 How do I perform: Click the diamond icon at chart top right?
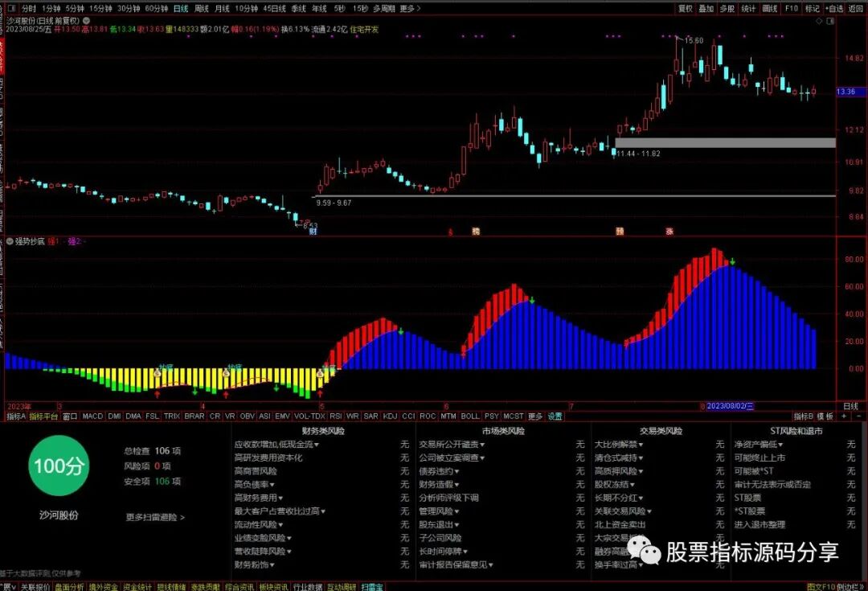pyautogui.click(x=819, y=21)
